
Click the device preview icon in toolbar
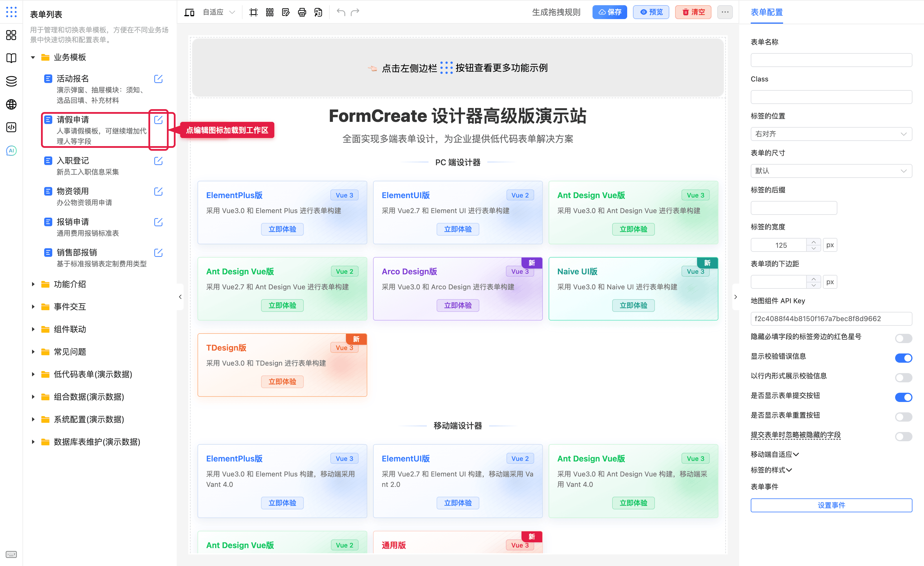point(189,12)
